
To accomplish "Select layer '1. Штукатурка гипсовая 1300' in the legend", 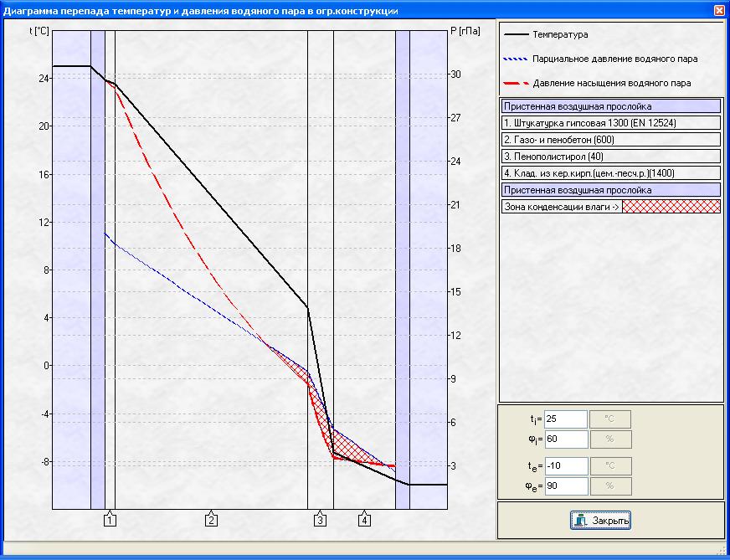I will pos(611,123).
